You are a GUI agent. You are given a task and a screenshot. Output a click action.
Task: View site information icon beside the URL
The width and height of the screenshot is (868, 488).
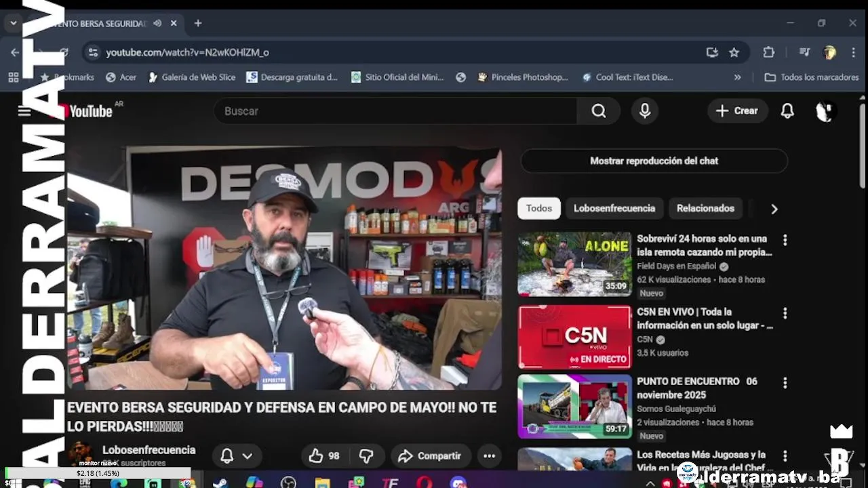tap(93, 52)
